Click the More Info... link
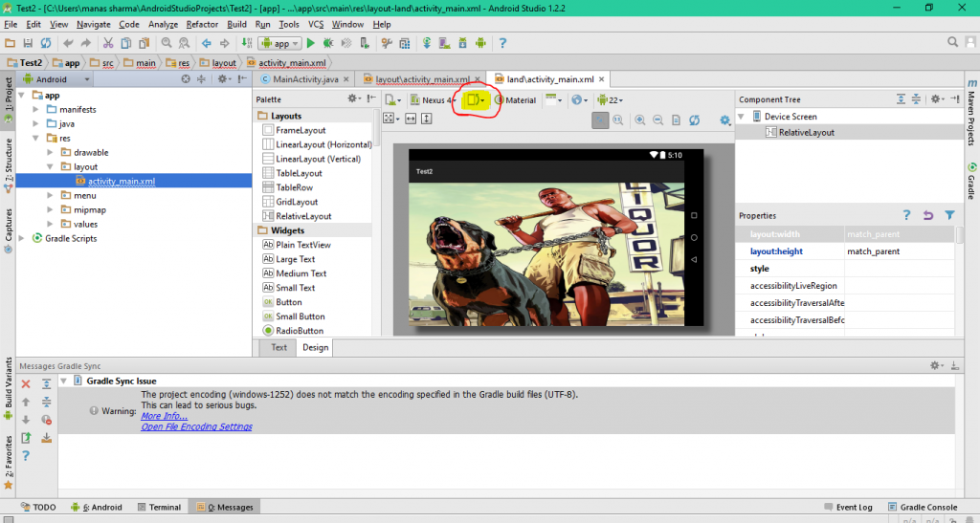This screenshot has width=980, height=523. click(x=164, y=416)
